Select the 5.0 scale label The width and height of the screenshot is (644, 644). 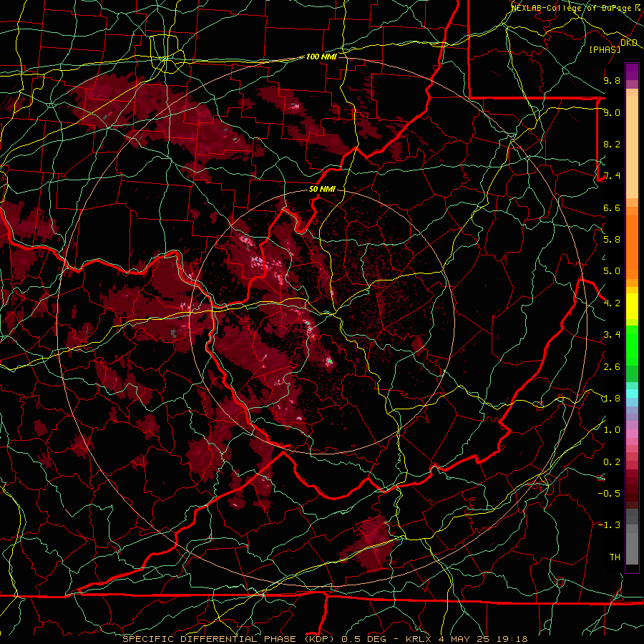612,271
